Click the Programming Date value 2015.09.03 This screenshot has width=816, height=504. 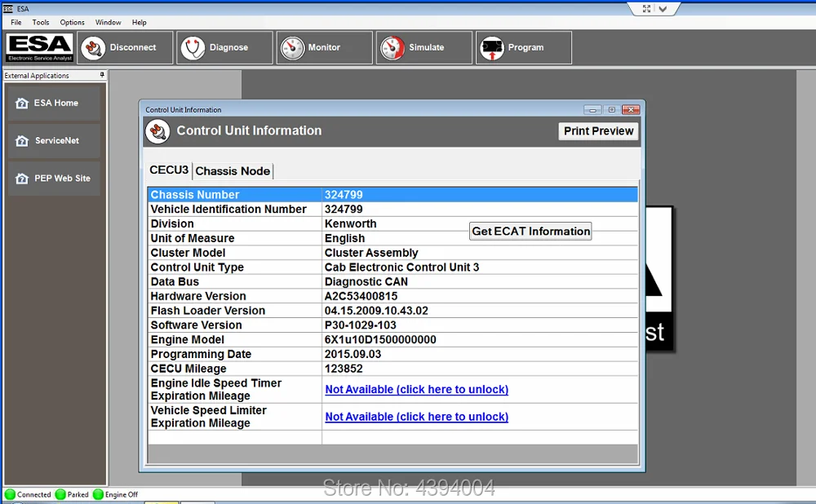coord(353,354)
